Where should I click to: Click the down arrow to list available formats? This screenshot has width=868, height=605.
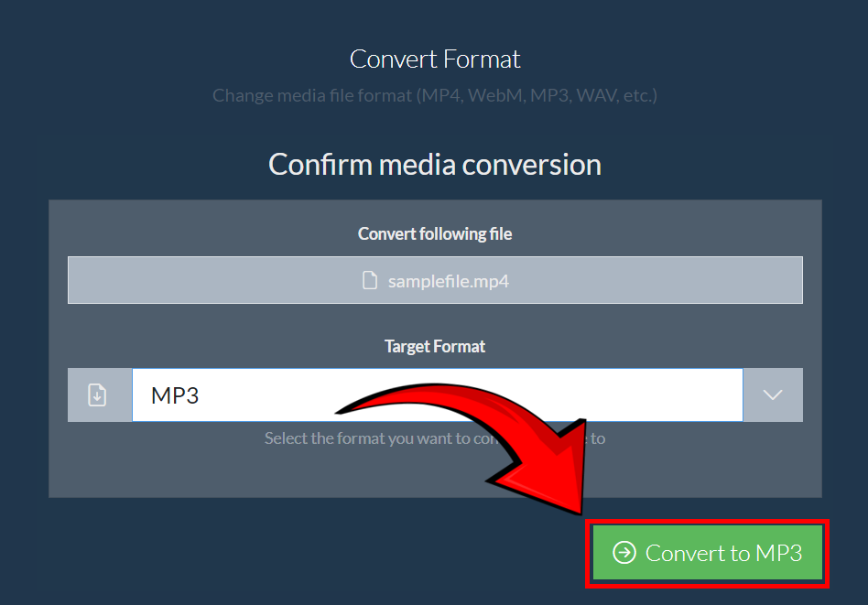[x=773, y=394]
